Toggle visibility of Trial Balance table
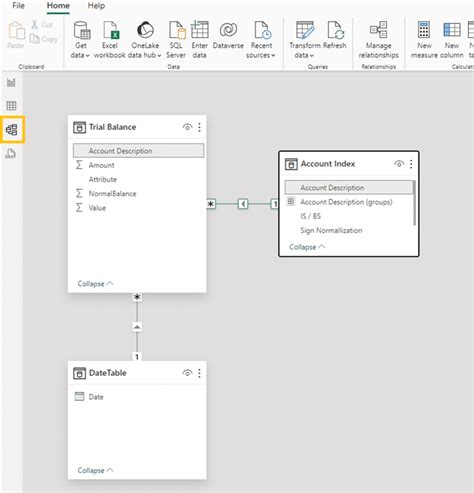 click(x=187, y=127)
